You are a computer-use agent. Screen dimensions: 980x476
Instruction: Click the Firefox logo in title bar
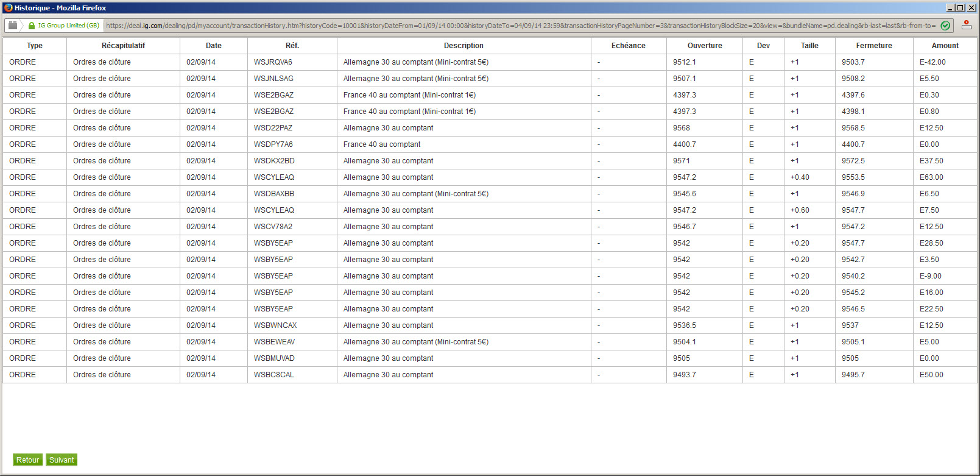coord(8,7)
